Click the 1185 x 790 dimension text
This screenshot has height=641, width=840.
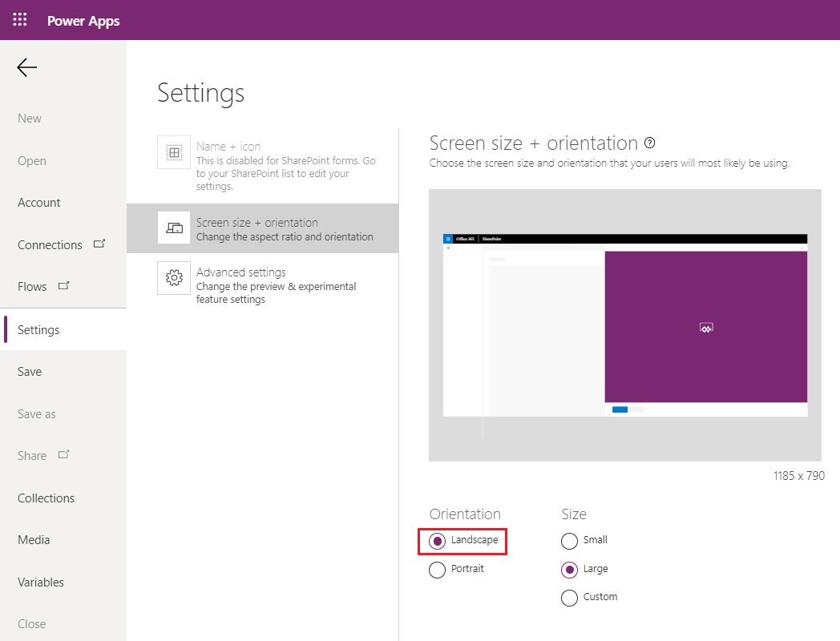click(799, 475)
